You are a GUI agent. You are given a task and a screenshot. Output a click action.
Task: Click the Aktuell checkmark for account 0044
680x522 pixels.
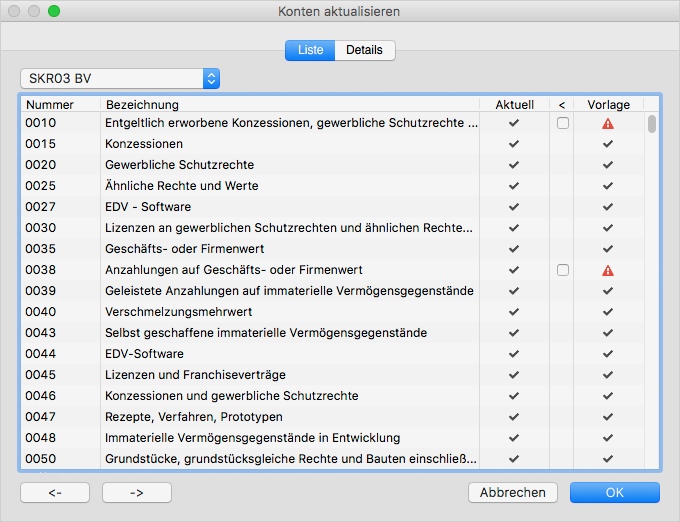(514, 354)
